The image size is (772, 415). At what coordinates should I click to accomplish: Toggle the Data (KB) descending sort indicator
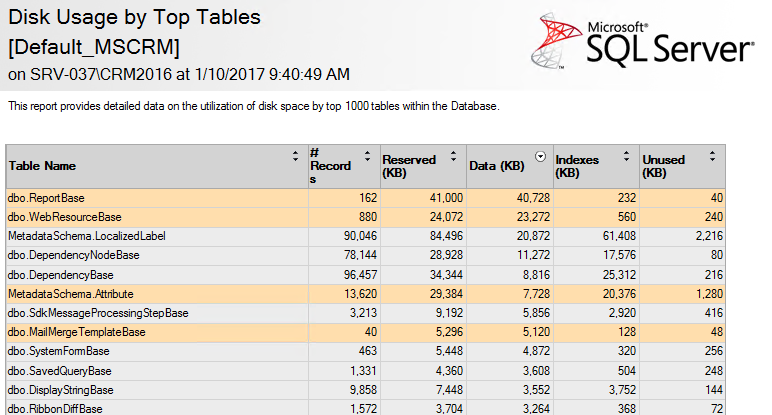pyautogui.click(x=541, y=156)
